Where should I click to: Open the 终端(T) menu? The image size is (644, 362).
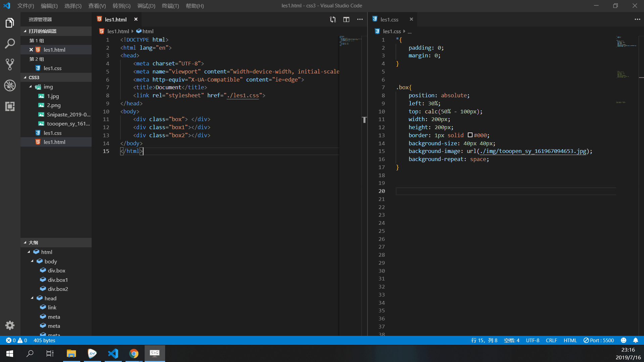(170, 6)
